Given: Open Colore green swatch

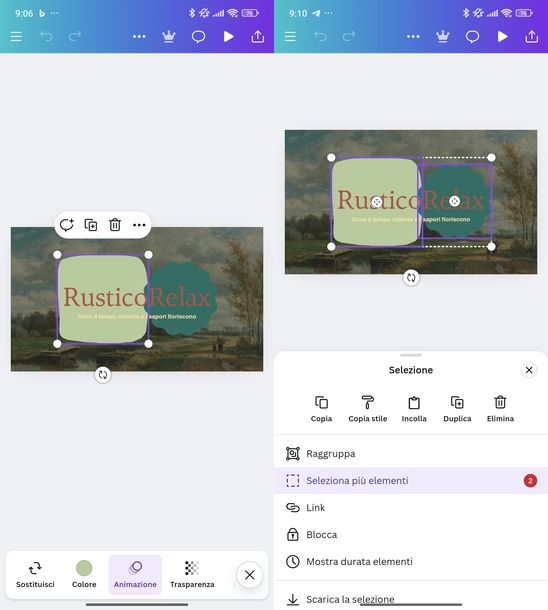Looking at the screenshot, I should click(84, 574).
